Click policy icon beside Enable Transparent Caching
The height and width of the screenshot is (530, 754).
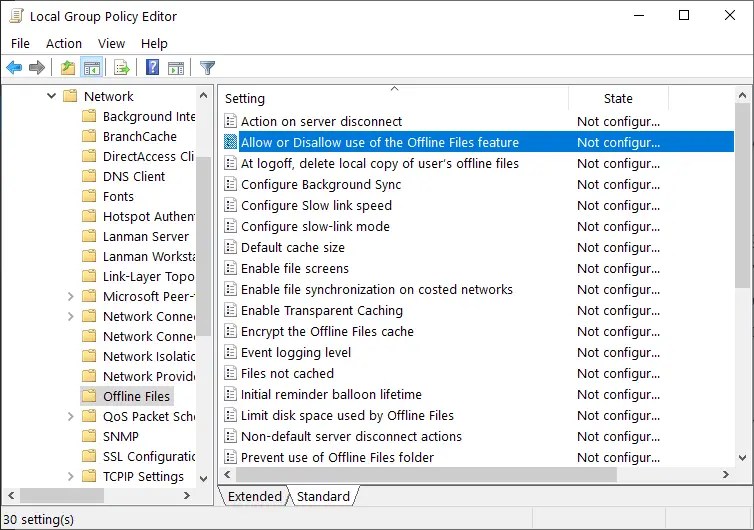point(231,310)
